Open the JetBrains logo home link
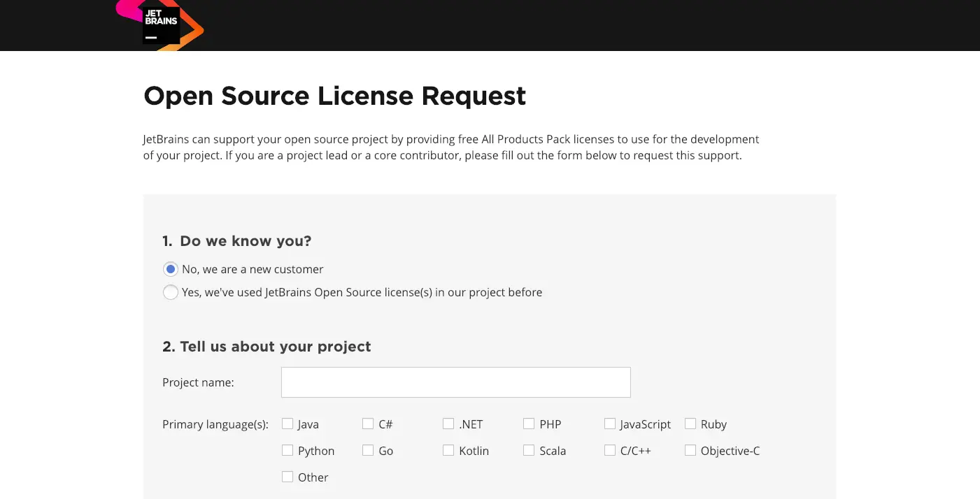Image resolution: width=980 pixels, height=499 pixels. (160, 24)
